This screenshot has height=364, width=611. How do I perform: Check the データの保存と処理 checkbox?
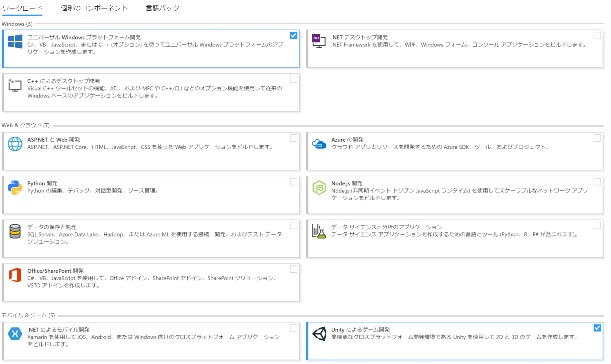point(293,226)
